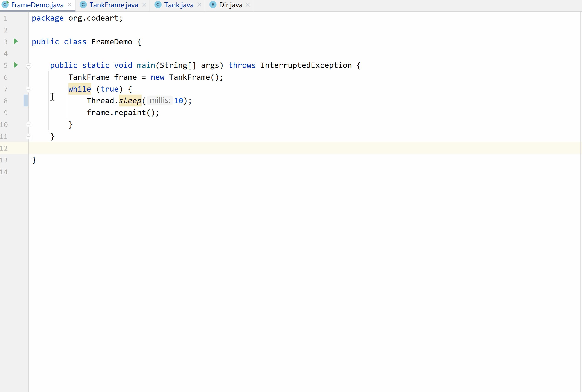Close the FrameDemo.java tab
This screenshot has height=392, width=582.
pos(70,5)
